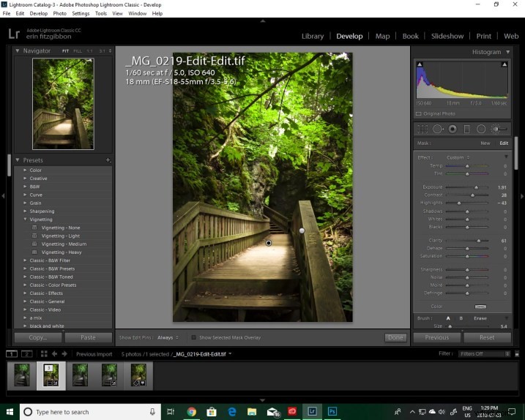
Task: Set Navigator zoom to FILL
Action: coord(78,51)
